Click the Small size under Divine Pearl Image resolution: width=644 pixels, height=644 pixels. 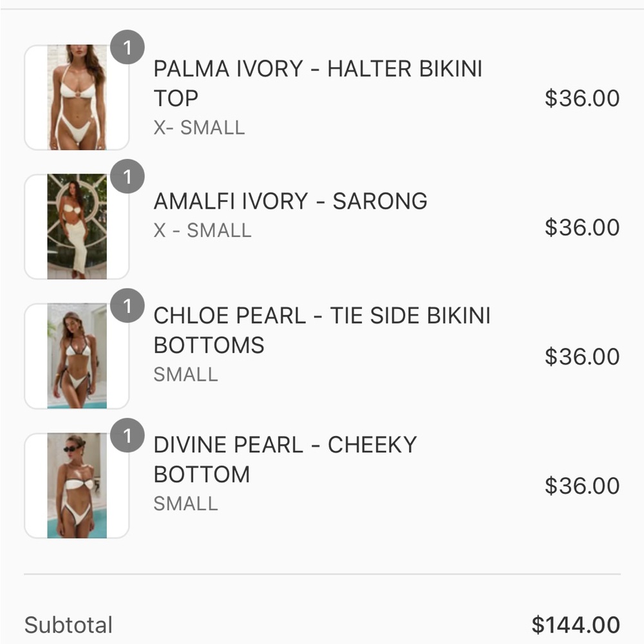pyautogui.click(x=186, y=503)
